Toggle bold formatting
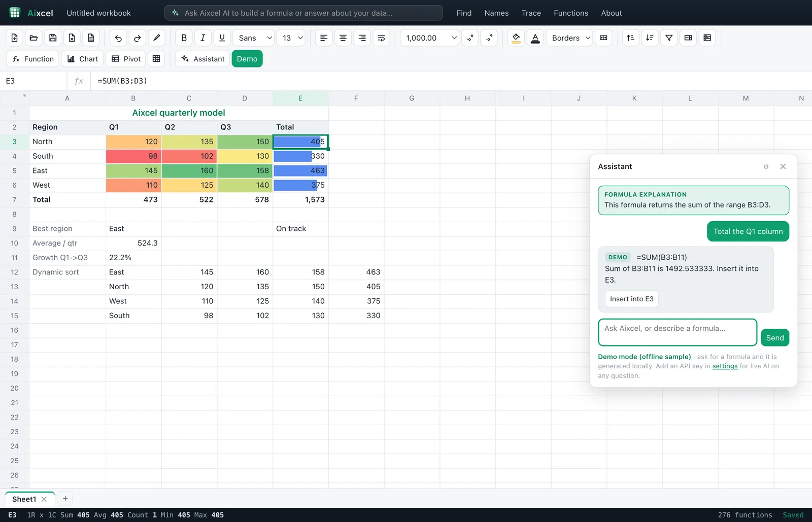The width and height of the screenshot is (812, 522). point(184,38)
